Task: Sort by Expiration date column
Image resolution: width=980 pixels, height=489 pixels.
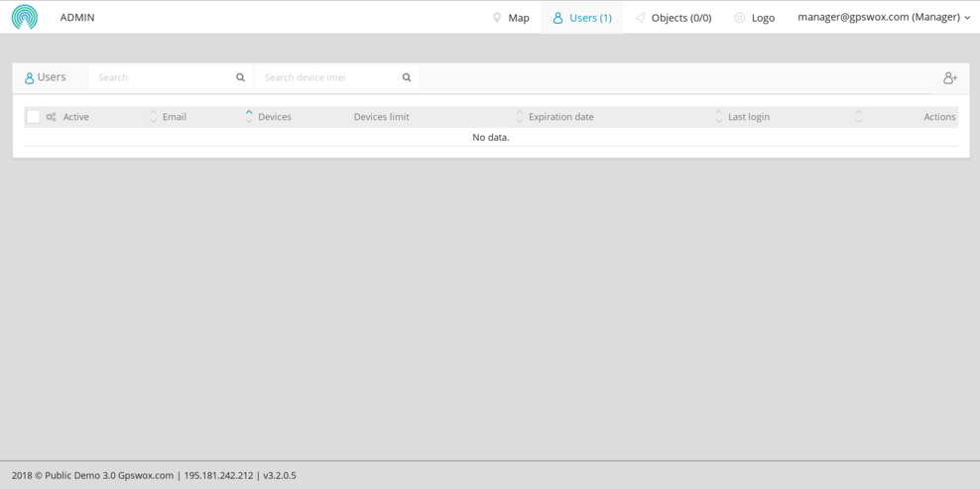Action: pyautogui.click(x=561, y=117)
